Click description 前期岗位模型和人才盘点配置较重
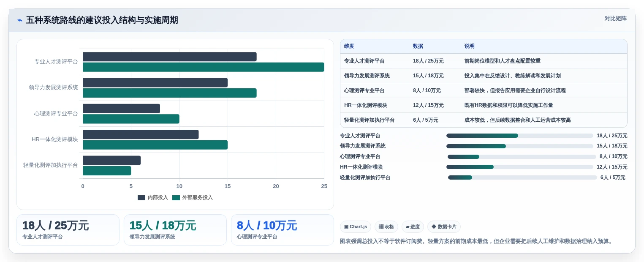 click(x=503, y=61)
